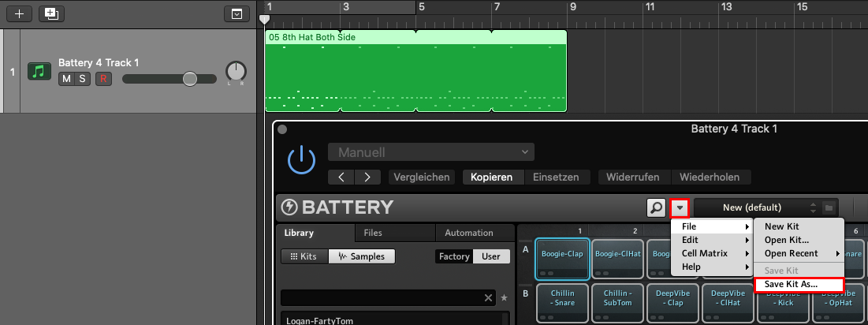
Task: Clear the library search with X
Action: (x=488, y=298)
